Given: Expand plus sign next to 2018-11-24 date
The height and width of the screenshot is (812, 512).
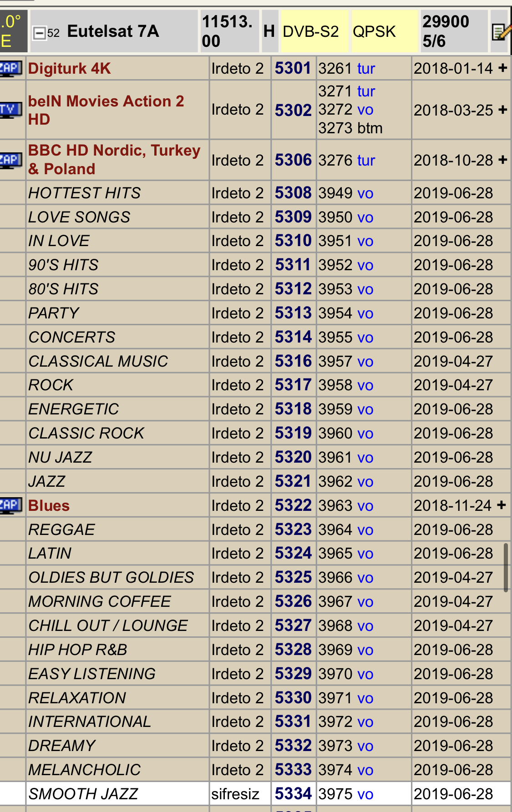Looking at the screenshot, I should pyautogui.click(x=502, y=505).
